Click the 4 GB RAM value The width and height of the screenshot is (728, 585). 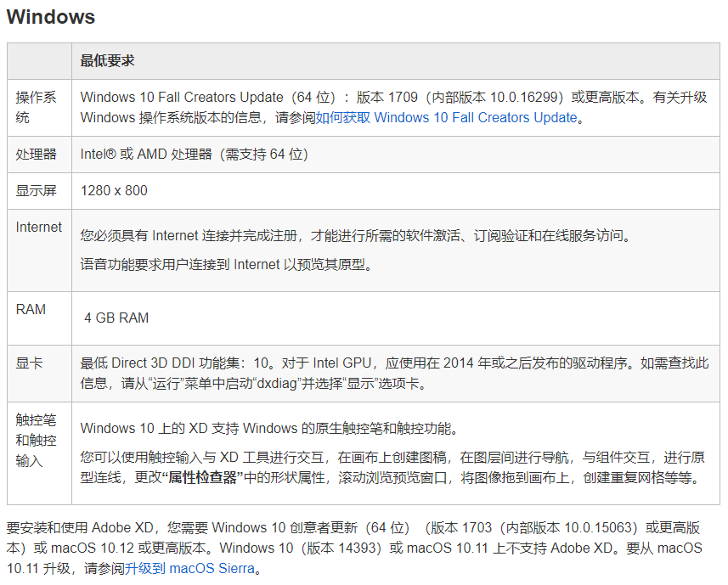coord(116,318)
